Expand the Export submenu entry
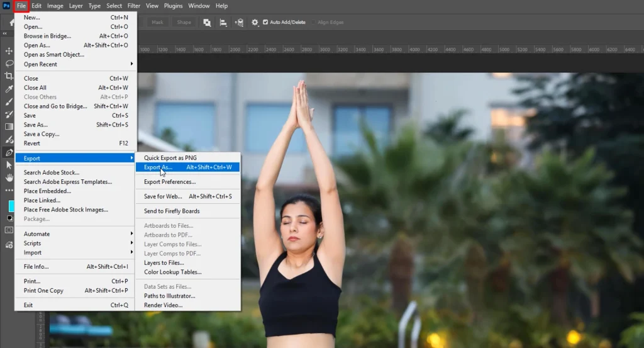The width and height of the screenshot is (644, 348). [76, 158]
